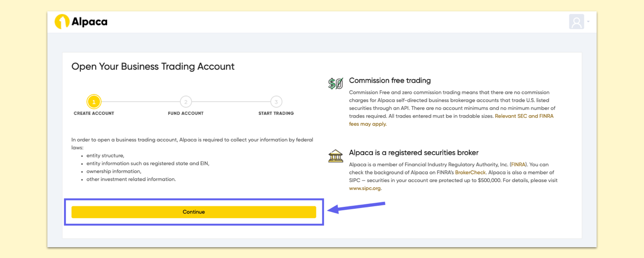This screenshot has width=644, height=258.
Task: Expand the dropdown arrow beside the avatar
Action: pos(588,22)
